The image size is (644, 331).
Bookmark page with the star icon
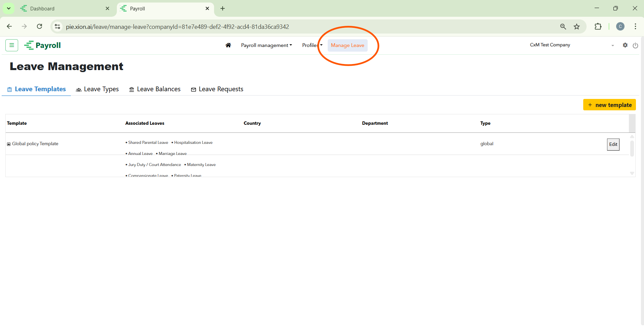pyautogui.click(x=577, y=27)
